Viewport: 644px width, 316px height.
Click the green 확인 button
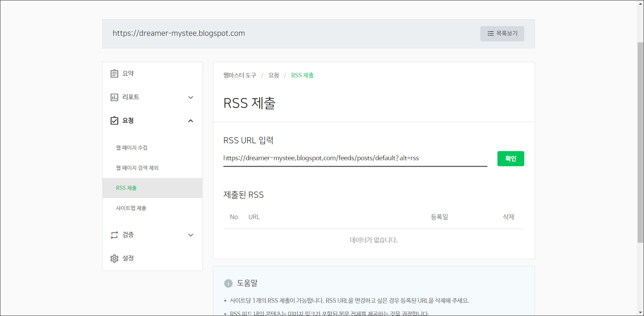coord(511,159)
